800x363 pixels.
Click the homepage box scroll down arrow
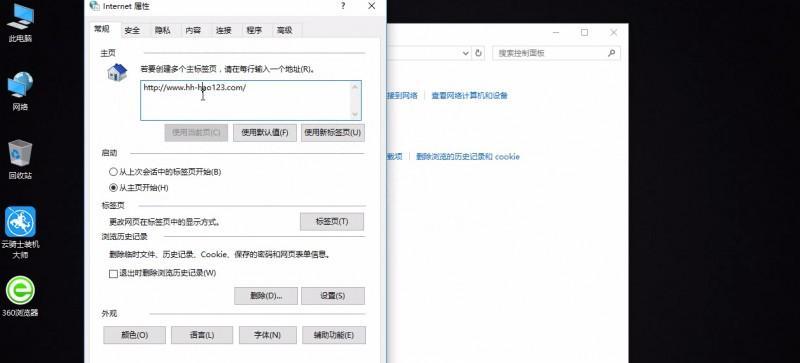[355, 113]
